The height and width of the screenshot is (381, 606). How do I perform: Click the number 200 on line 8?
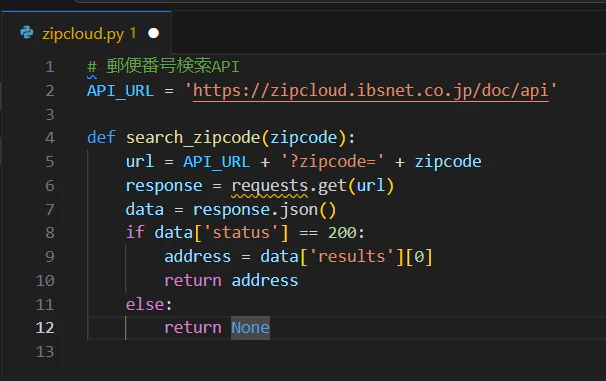click(342, 233)
